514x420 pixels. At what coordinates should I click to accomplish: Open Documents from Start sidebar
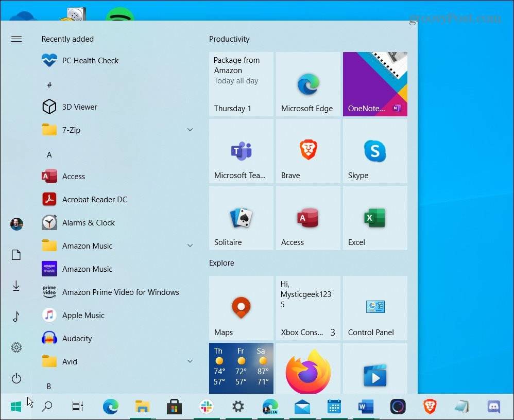tap(16, 255)
